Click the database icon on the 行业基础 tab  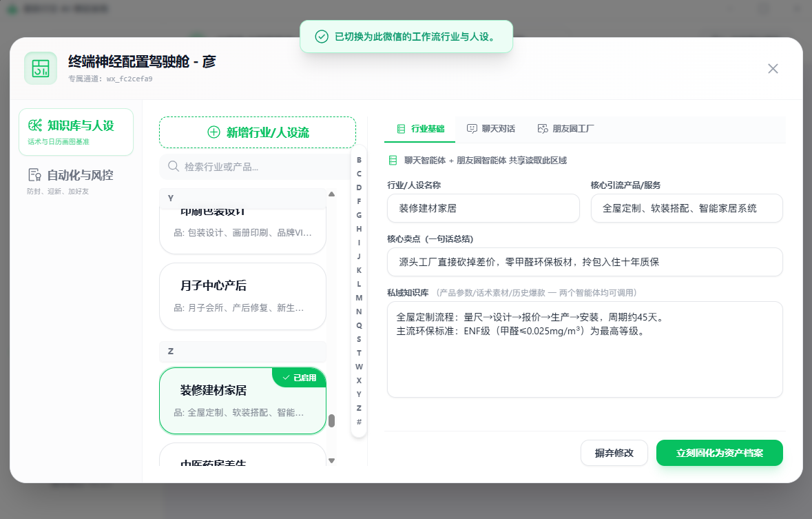[x=402, y=128]
